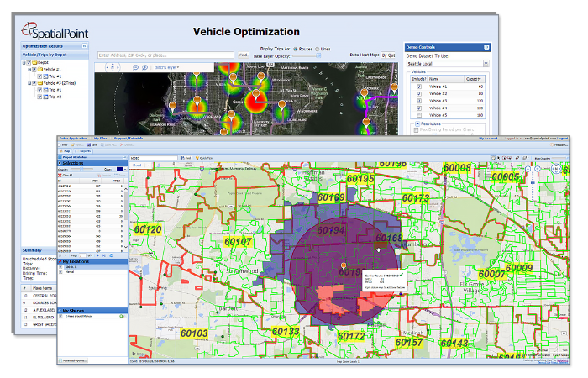Click the Find button in territory map toolbar
This screenshot has height=378, width=588.
[x=186, y=158]
